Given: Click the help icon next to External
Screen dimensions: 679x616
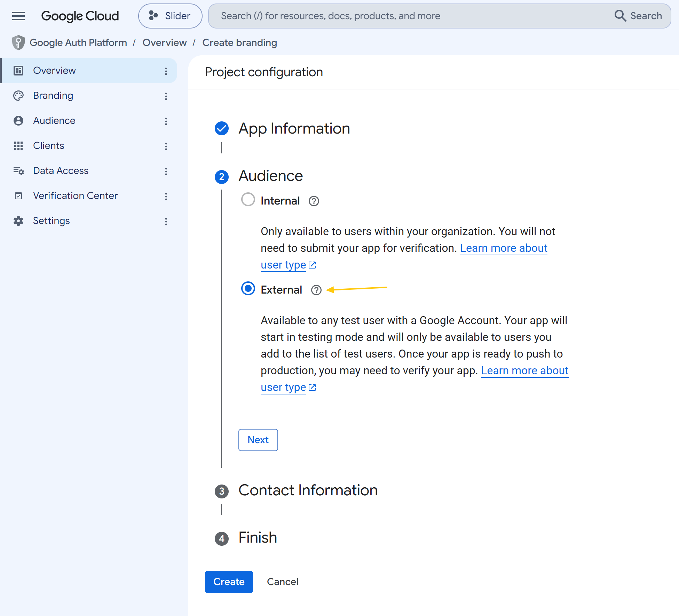Looking at the screenshot, I should point(316,290).
